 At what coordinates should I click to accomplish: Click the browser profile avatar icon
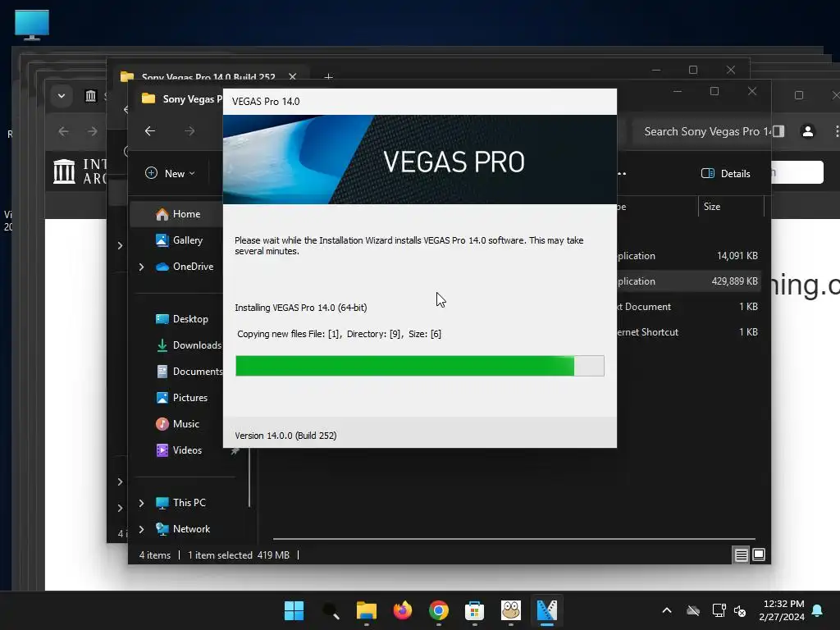[x=808, y=130]
